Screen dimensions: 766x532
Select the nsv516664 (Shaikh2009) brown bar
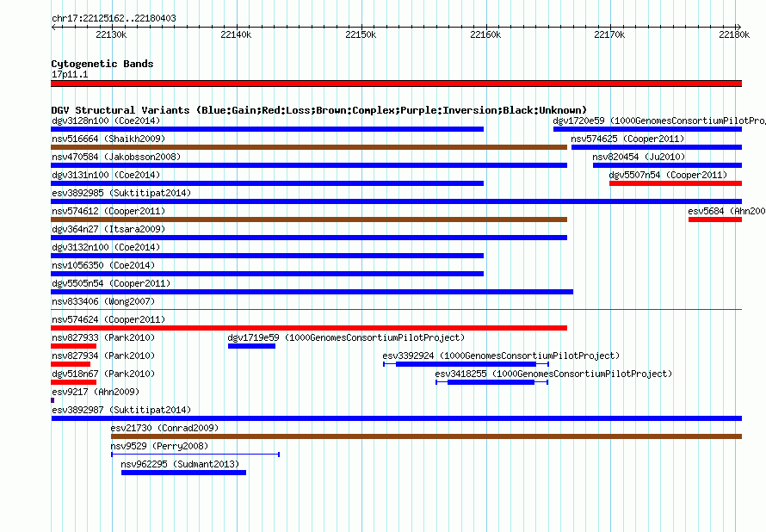(x=309, y=147)
